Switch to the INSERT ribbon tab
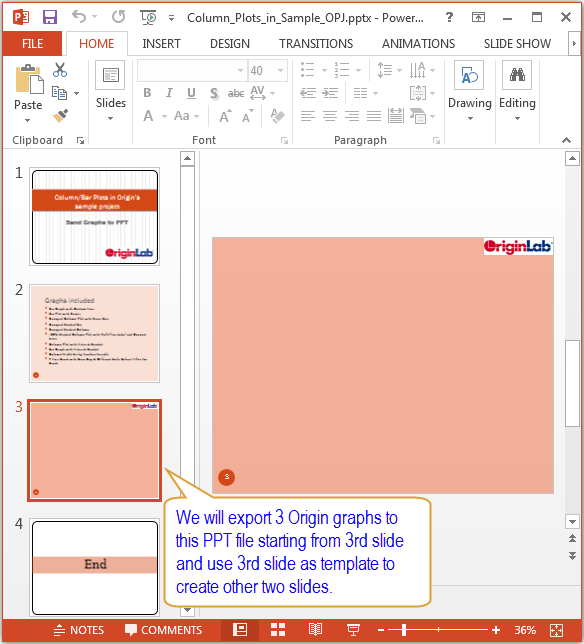584x644 pixels. [x=161, y=44]
